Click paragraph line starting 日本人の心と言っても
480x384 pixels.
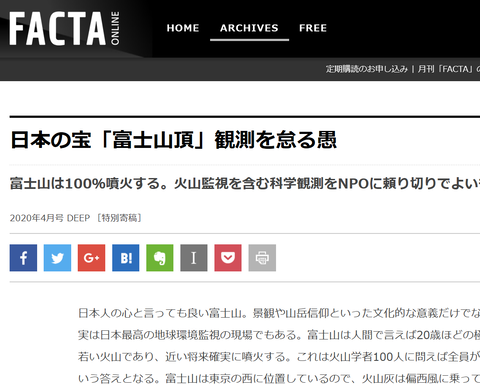click(x=279, y=313)
